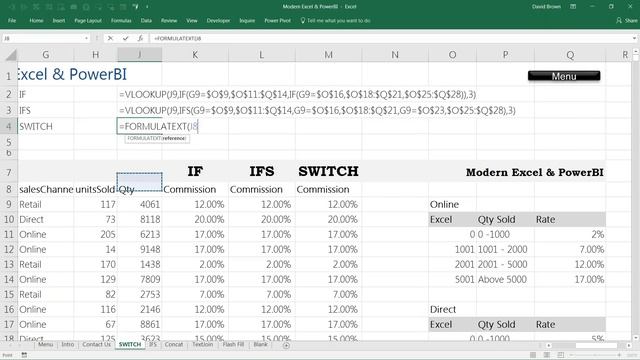The height and width of the screenshot is (360, 640).
Task: Switch to the Contact Us sheet tab
Action: tap(96, 345)
